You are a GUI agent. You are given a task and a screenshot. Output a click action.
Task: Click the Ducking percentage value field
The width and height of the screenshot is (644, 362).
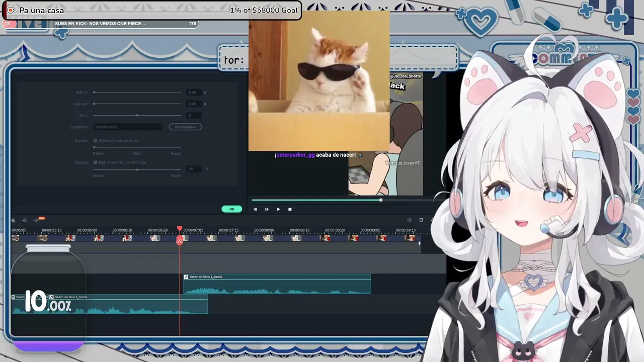pyautogui.click(x=193, y=169)
